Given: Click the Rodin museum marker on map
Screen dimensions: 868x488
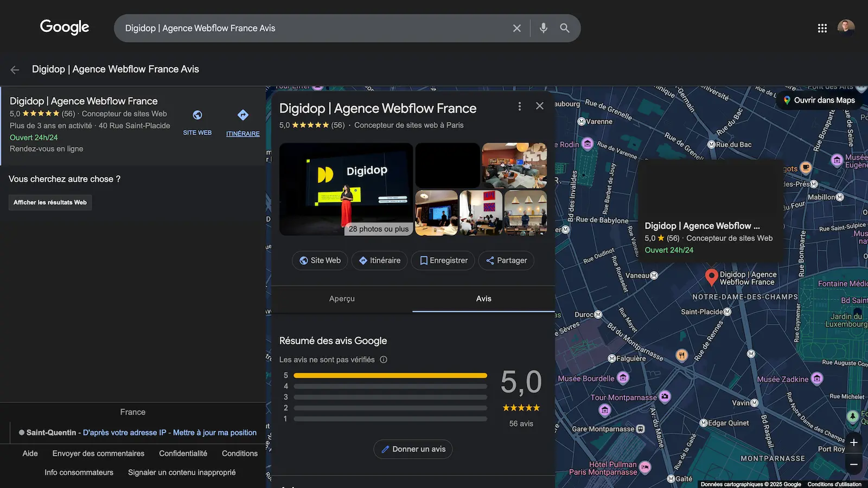Looking at the screenshot, I should click(x=588, y=144).
